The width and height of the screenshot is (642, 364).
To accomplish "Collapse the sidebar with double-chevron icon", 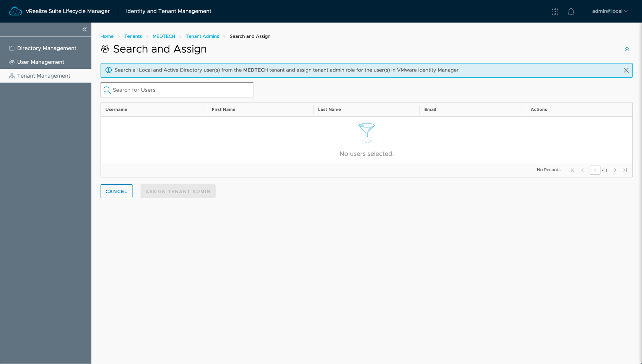I will (85, 29).
